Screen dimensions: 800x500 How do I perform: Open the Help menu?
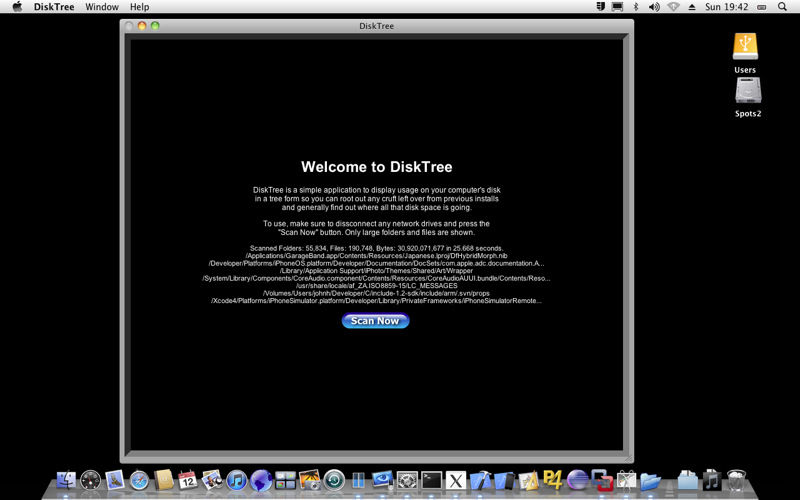[x=139, y=7]
